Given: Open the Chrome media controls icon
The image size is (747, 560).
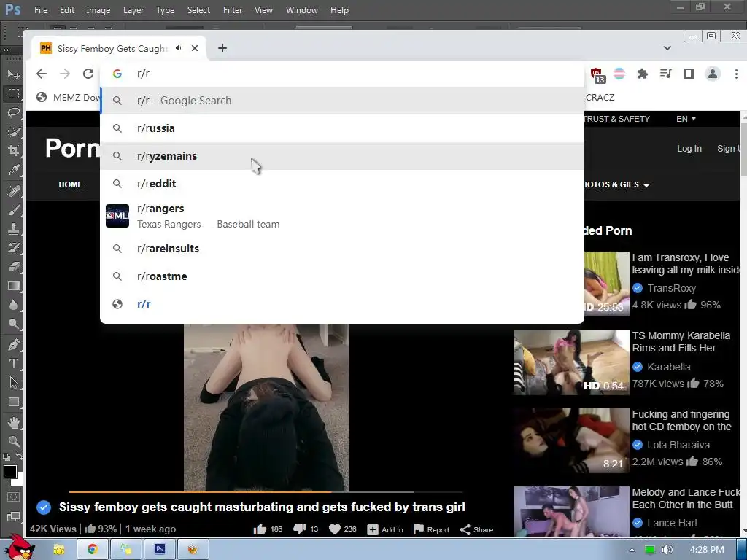Looking at the screenshot, I should tap(665, 74).
